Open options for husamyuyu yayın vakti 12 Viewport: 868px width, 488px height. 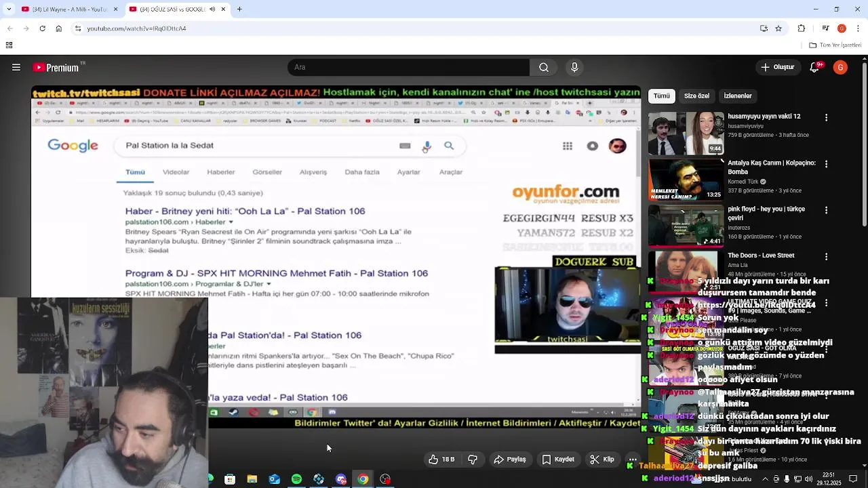click(826, 117)
